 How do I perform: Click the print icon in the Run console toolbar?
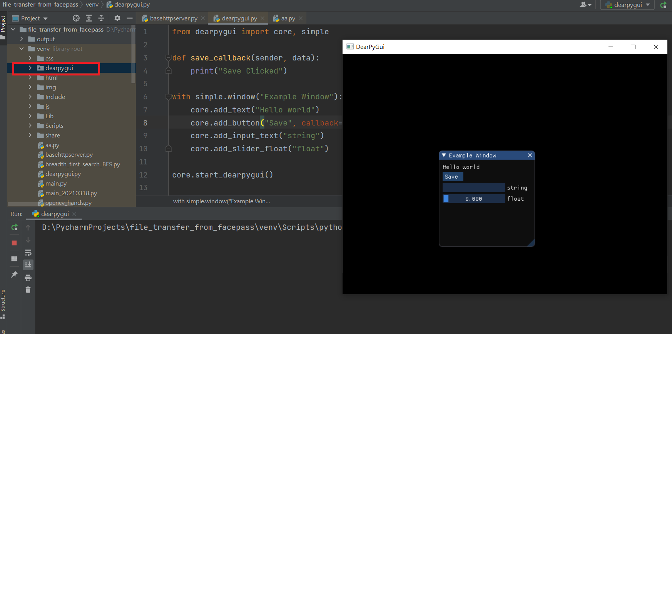pyautogui.click(x=28, y=278)
